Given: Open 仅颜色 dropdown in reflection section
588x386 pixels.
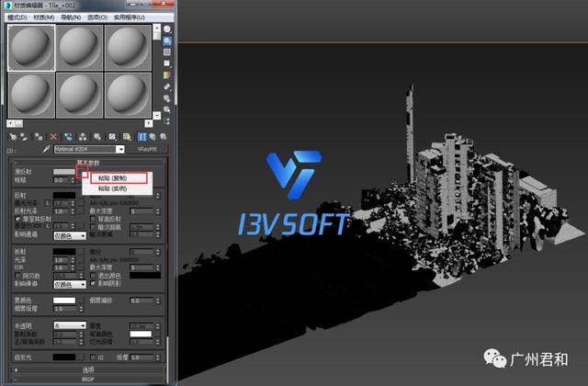Looking at the screenshot, I should (x=70, y=236).
